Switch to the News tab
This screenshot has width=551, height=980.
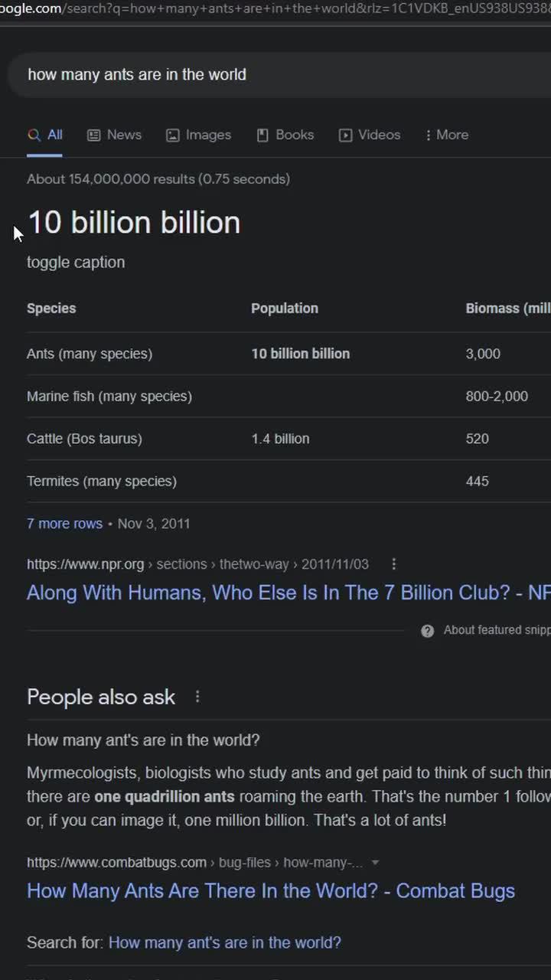123,135
